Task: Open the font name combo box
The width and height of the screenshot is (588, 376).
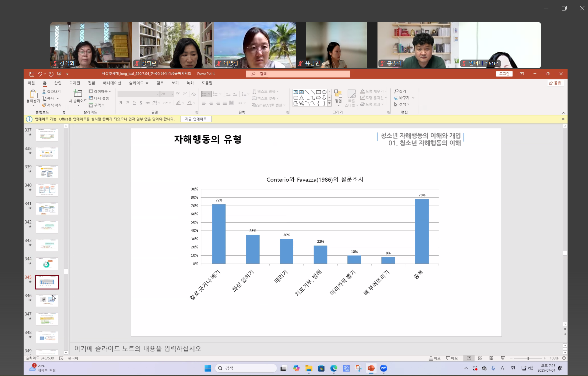Action: pyautogui.click(x=138, y=94)
